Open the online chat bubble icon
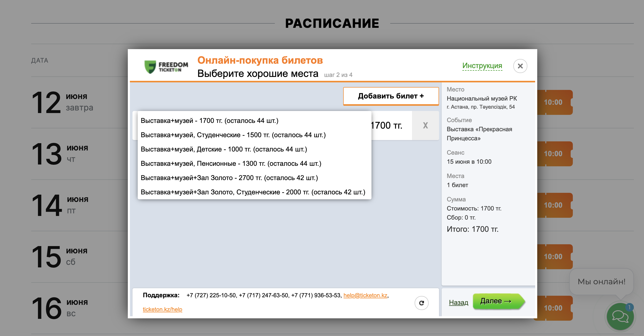 pos(620,316)
